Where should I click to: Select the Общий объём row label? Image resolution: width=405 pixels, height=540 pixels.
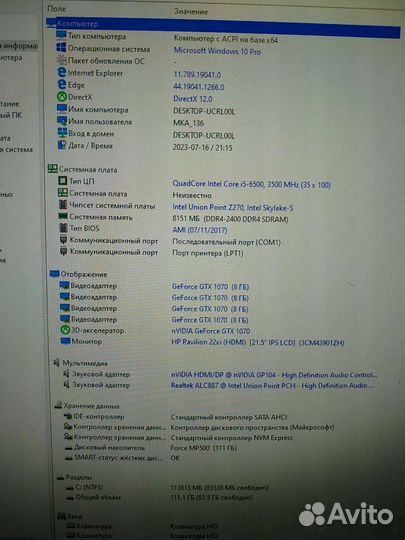98,497
